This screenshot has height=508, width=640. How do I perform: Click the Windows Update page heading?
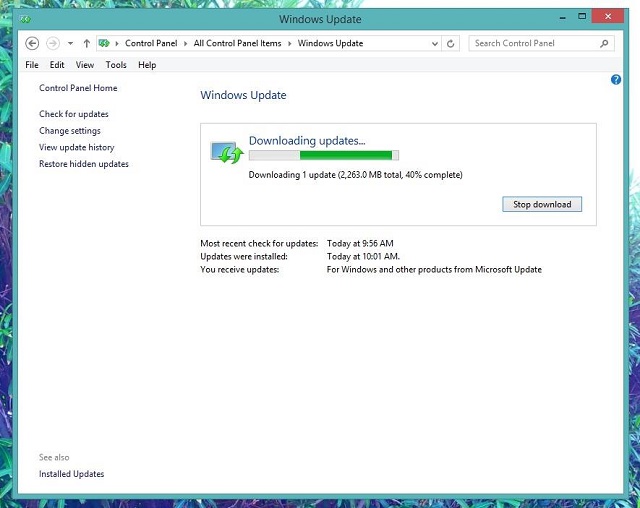coord(243,95)
